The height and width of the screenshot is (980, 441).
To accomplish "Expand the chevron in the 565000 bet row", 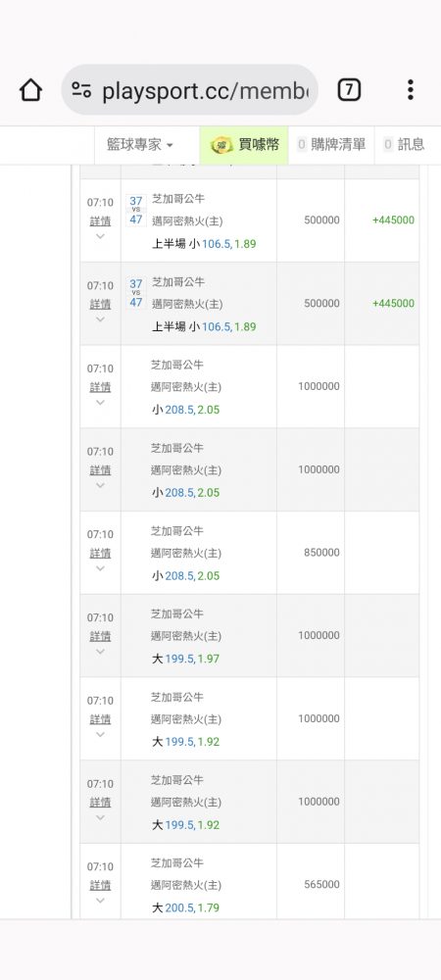I will click(100, 901).
